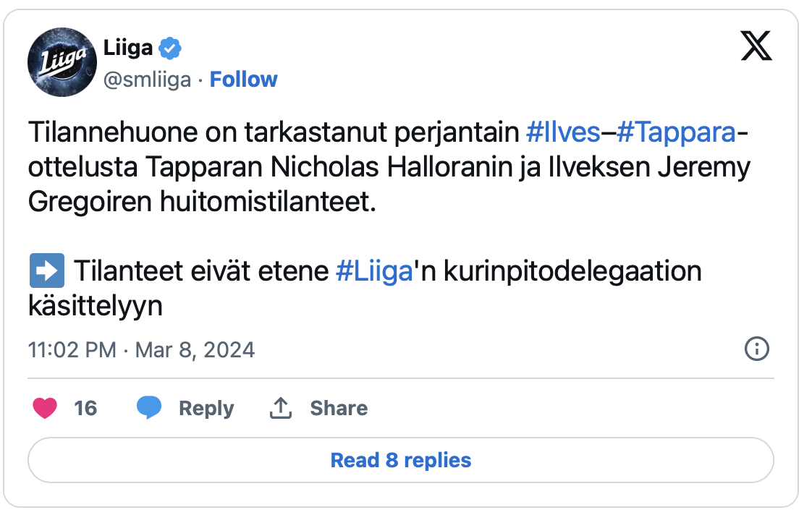Click the Liiga display name
The width and height of the screenshot is (812, 515).
tap(128, 48)
